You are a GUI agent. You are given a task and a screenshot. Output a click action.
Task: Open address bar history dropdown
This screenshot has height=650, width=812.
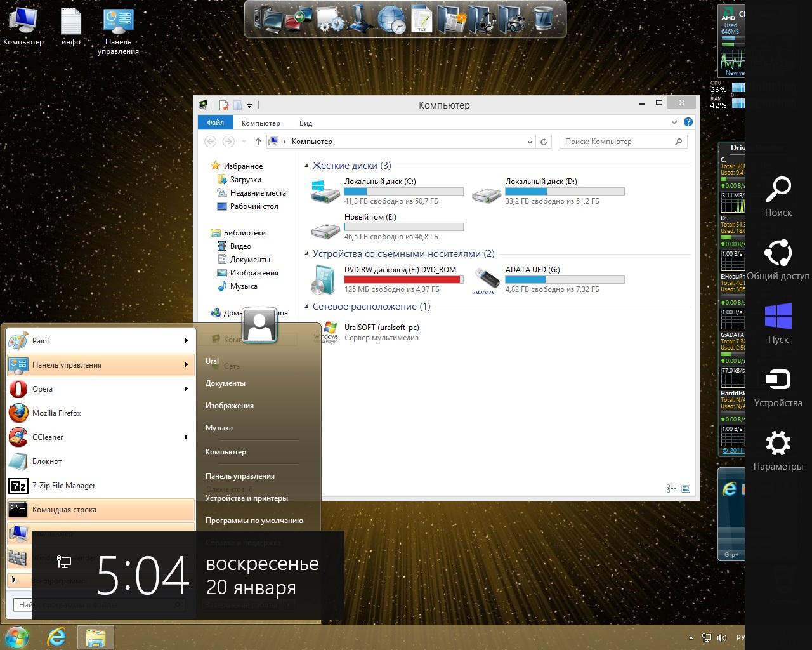tap(530, 142)
